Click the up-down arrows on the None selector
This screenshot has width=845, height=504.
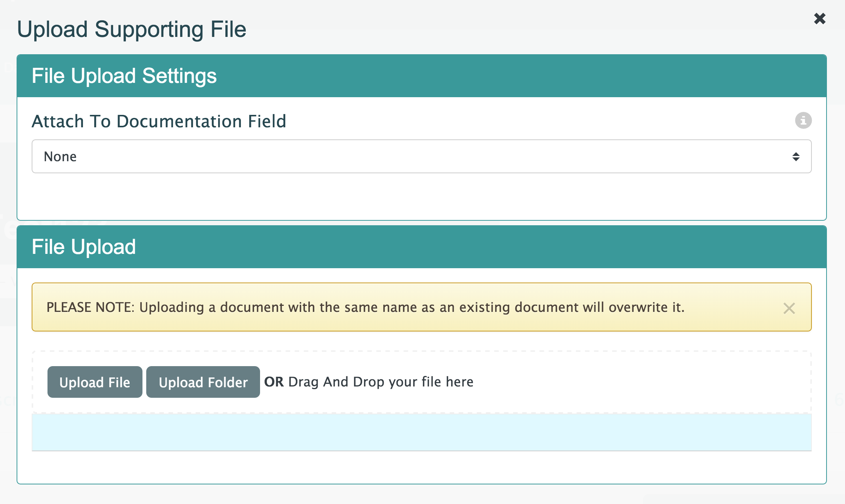[796, 157]
